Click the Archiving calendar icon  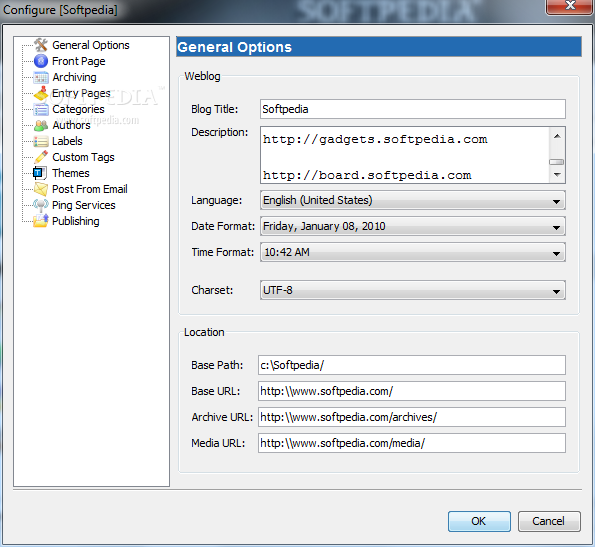tap(41, 77)
